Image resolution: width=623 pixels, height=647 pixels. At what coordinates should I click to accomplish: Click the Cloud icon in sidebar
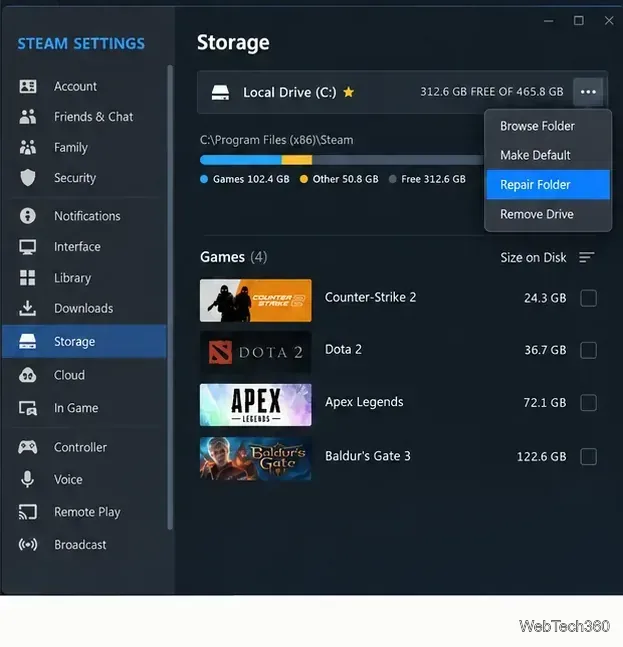(28, 375)
